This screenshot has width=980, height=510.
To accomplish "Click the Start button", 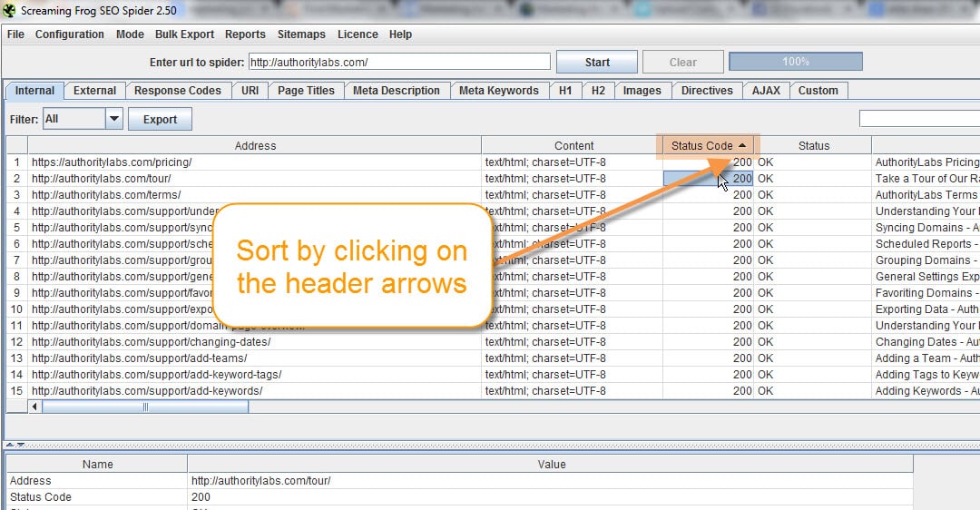I will pos(597,62).
